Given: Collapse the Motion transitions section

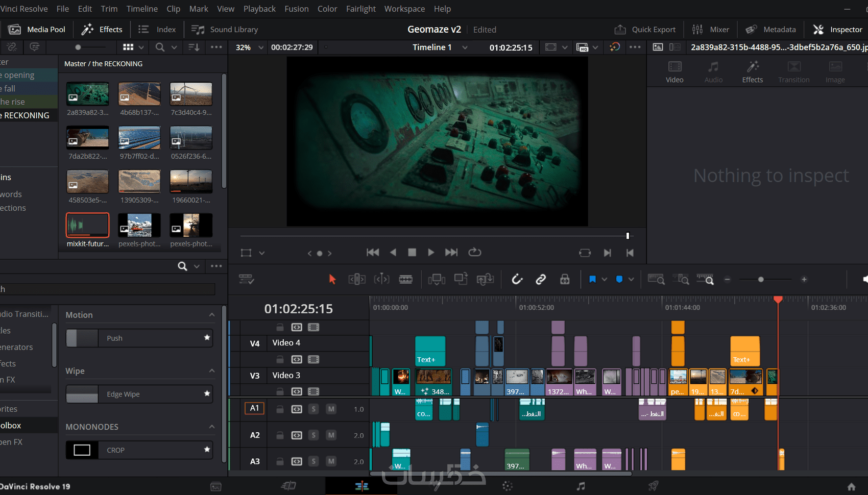Looking at the screenshot, I should coord(211,315).
